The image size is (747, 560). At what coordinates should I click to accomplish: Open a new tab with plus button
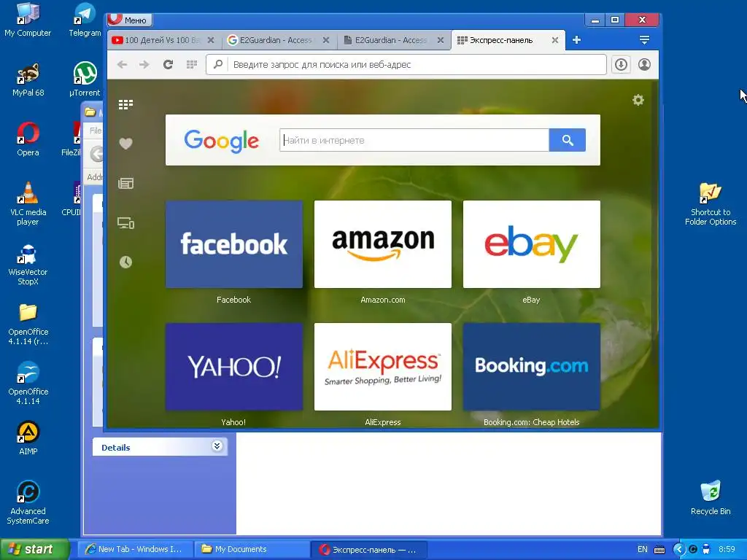pos(576,40)
